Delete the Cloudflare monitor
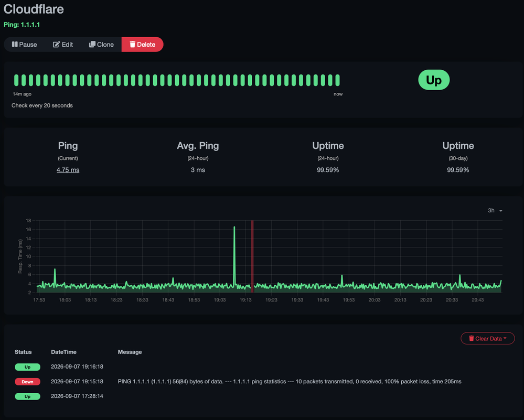This screenshot has height=420, width=524. 142,45
